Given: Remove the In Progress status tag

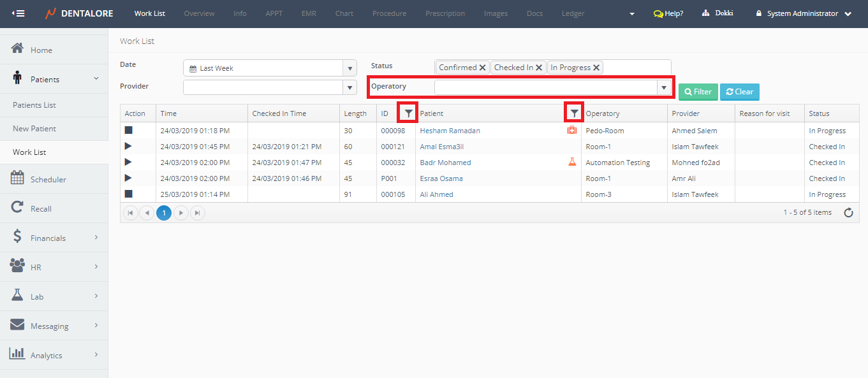Looking at the screenshot, I should (596, 68).
